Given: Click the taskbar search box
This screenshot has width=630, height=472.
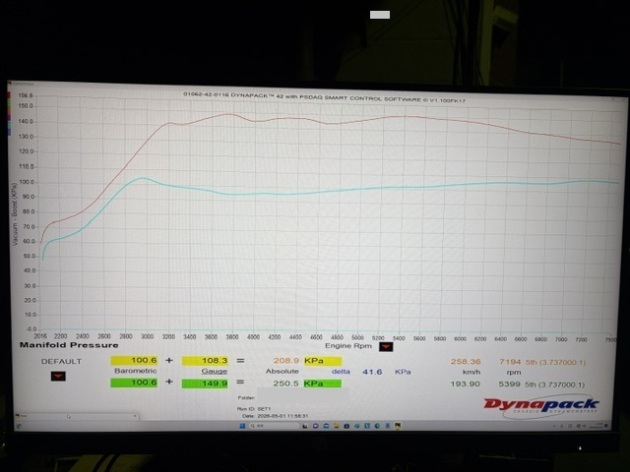Looking at the screenshot, I should [274, 426].
